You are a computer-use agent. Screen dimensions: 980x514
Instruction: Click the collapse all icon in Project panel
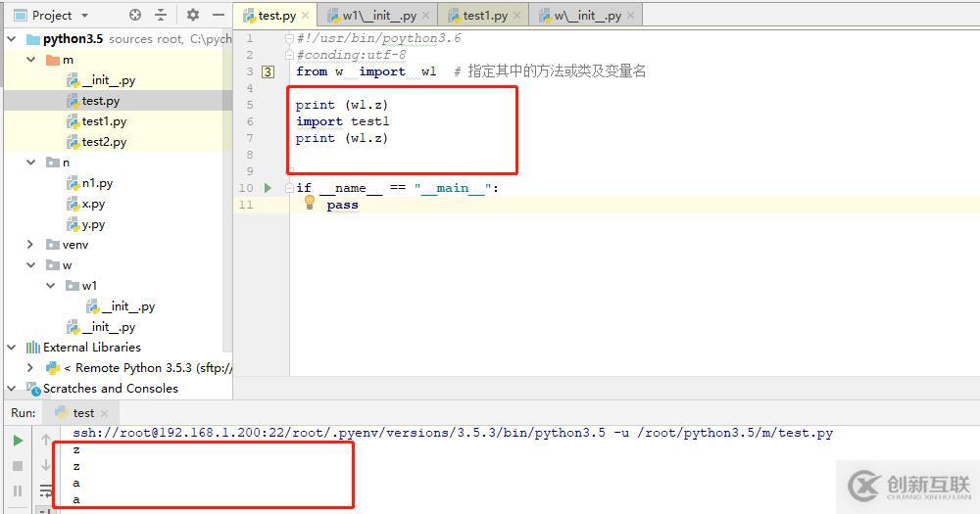(x=161, y=15)
